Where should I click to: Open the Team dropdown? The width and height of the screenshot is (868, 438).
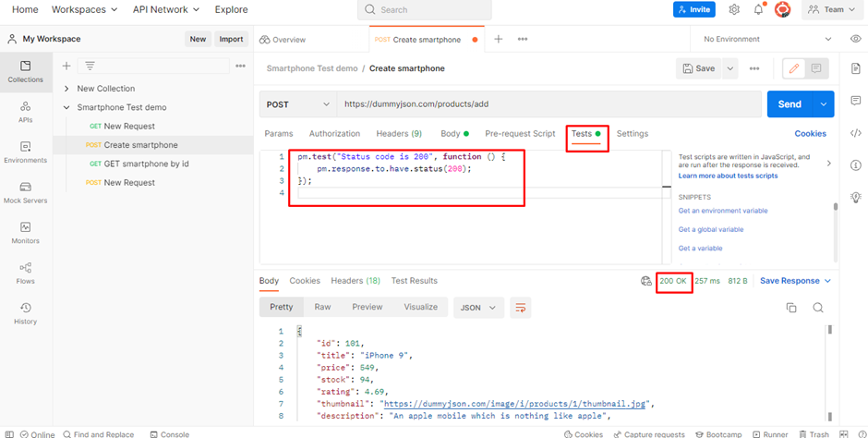(x=832, y=9)
